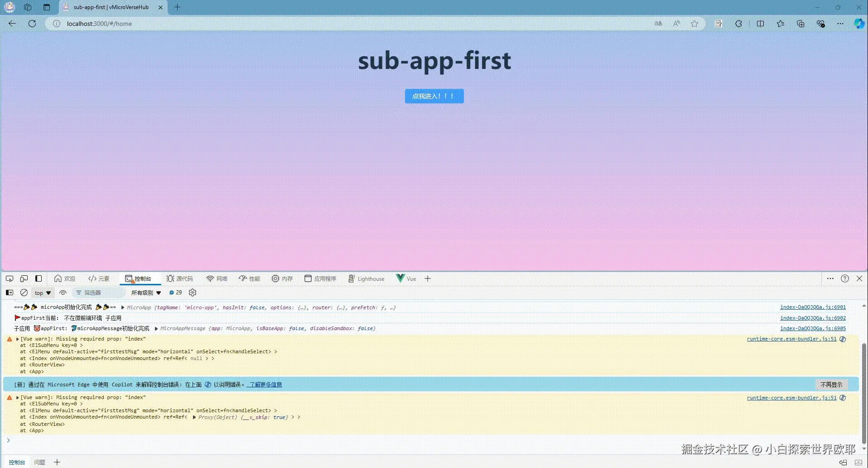Open the top frame context dropdown
868x468 pixels.
tap(42, 292)
